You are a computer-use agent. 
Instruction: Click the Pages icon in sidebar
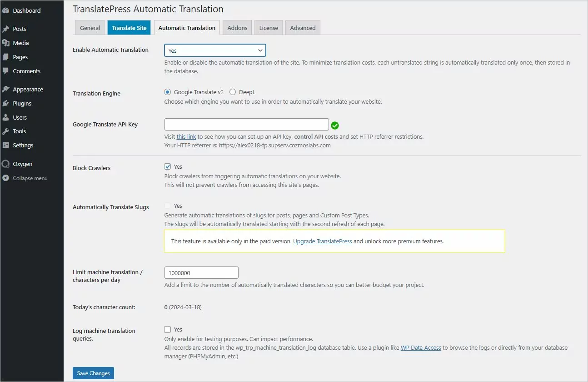[5, 57]
